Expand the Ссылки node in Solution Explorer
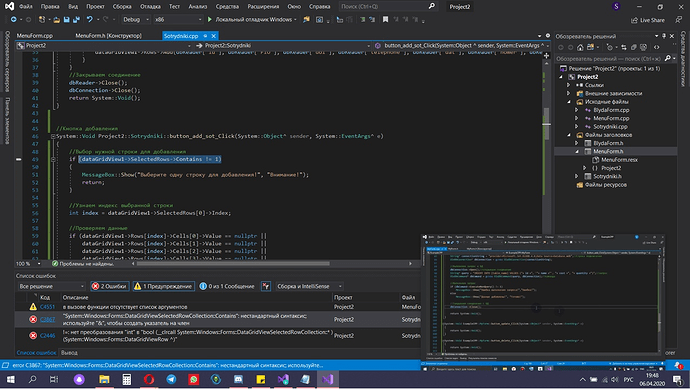Viewport: 690px width, 389px height. pyautogui.click(x=569, y=85)
